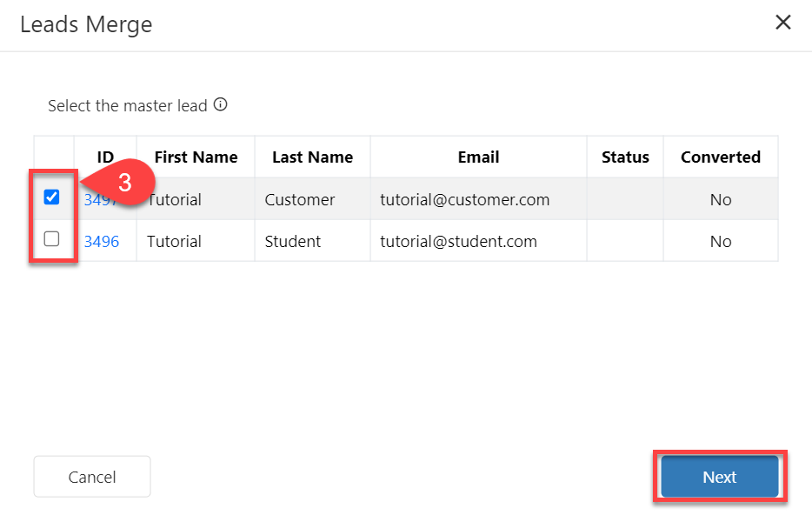Click the tutorial@student.com email cell

(458, 241)
